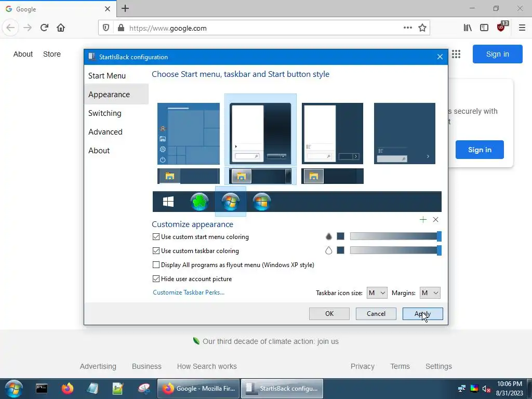
Task: Click the Windows Start orb on taskbar
Action: pyautogui.click(x=14, y=389)
